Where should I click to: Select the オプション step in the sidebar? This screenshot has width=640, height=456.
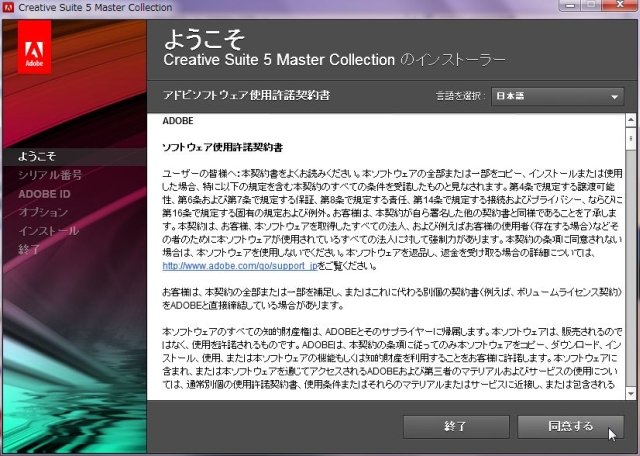pos(43,212)
